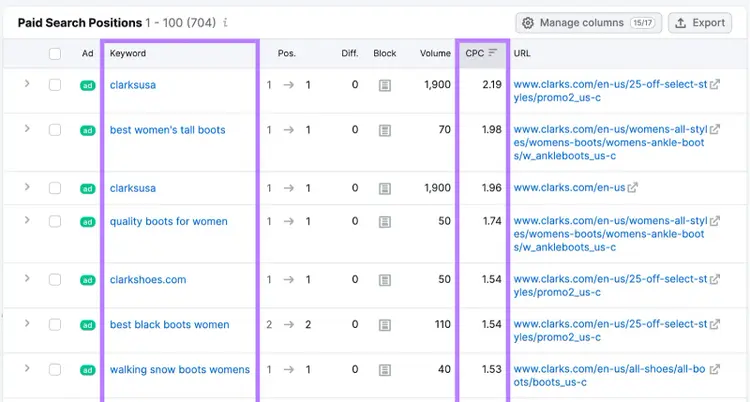Click the volume value 40

[x=444, y=369]
